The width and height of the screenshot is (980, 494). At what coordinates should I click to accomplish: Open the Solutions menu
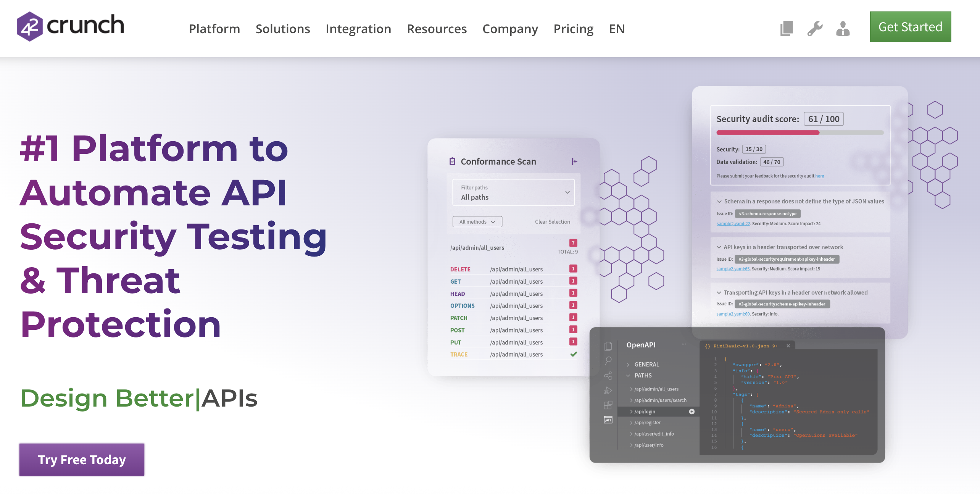pyautogui.click(x=283, y=29)
